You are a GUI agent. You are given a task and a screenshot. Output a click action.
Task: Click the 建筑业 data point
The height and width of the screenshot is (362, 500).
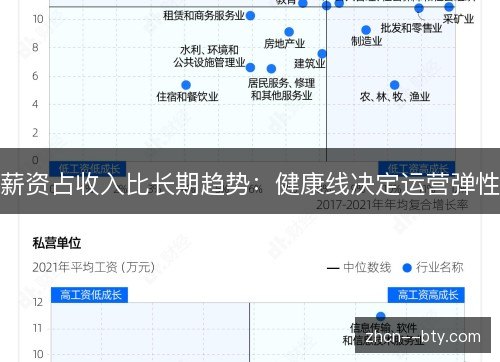pyautogui.click(x=322, y=54)
